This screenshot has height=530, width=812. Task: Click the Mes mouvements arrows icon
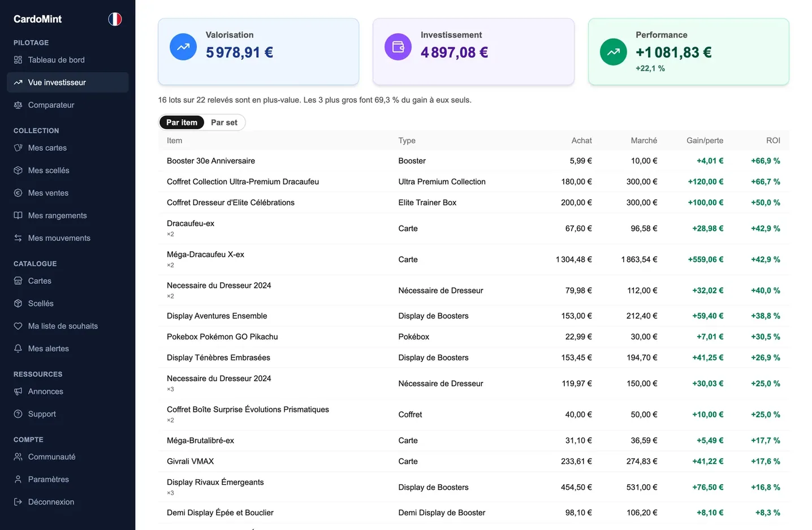point(18,239)
